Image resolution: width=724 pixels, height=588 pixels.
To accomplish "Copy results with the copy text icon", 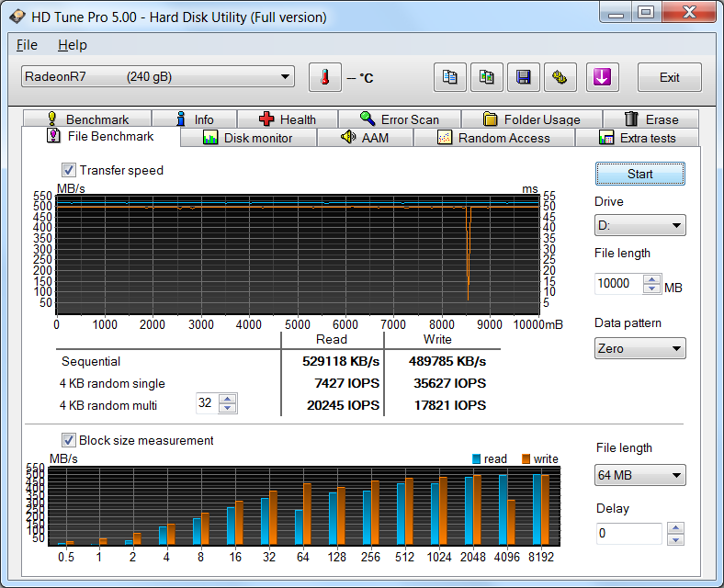I will [x=449, y=78].
